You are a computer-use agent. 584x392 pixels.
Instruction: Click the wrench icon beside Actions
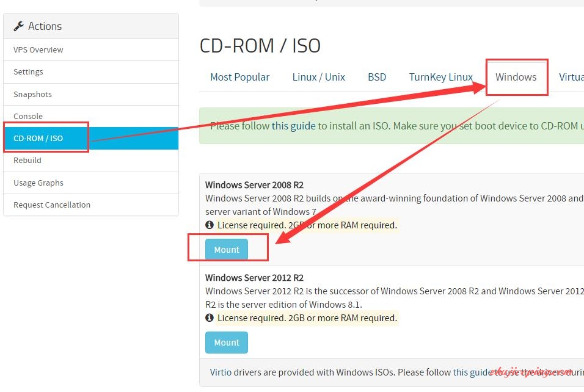pyautogui.click(x=18, y=26)
